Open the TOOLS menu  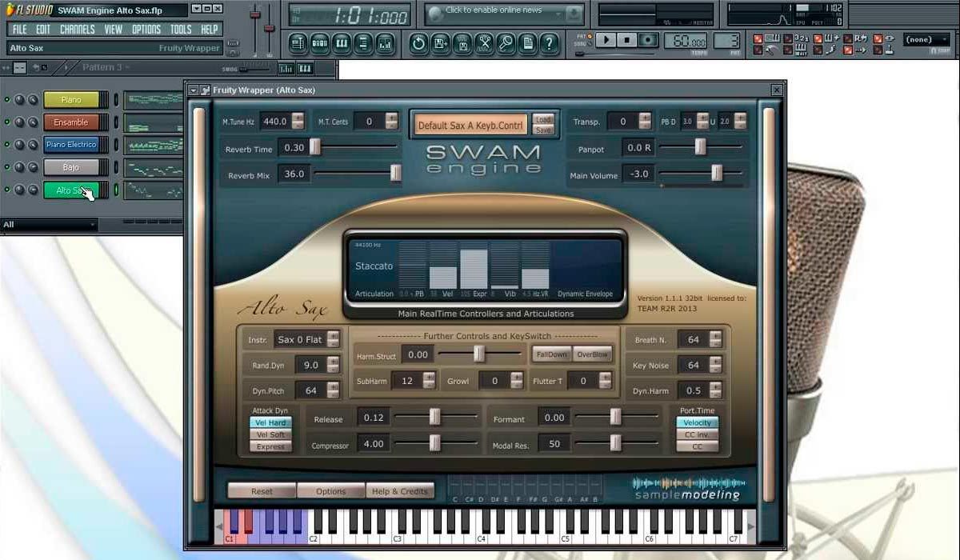(181, 30)
